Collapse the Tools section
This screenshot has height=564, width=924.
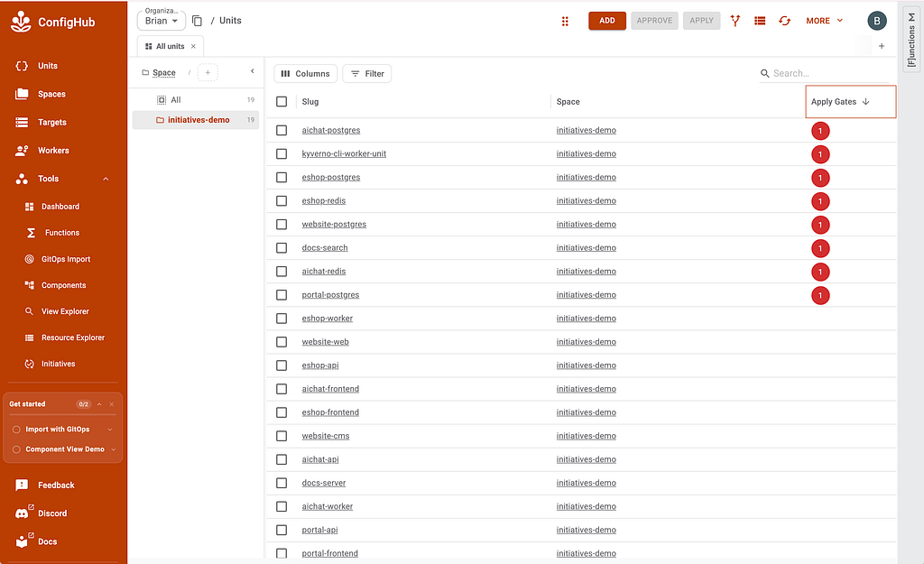tap(106, 180)
